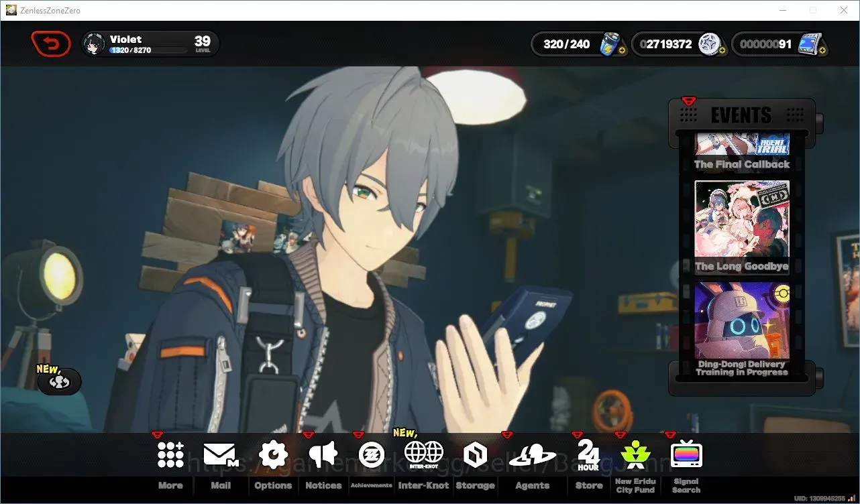860x504 pixels.
Task: Open The Long Goodbye event
Action: pyautogui.click(x=742, y=227)
